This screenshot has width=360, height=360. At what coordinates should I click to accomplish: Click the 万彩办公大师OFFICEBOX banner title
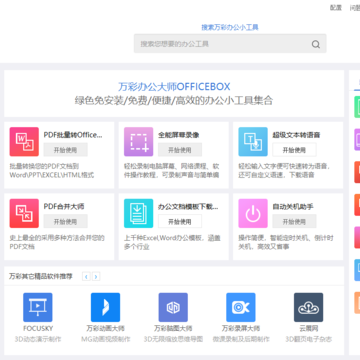point(174,87)
